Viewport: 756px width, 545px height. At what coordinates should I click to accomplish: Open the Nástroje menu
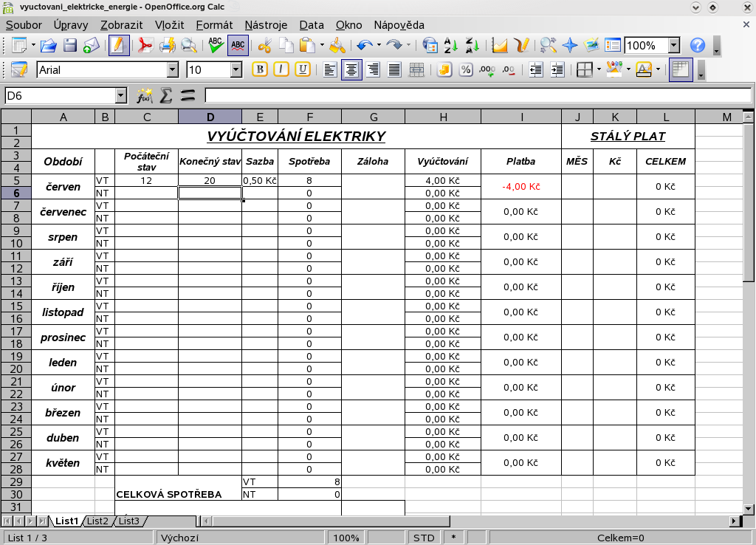266,25
